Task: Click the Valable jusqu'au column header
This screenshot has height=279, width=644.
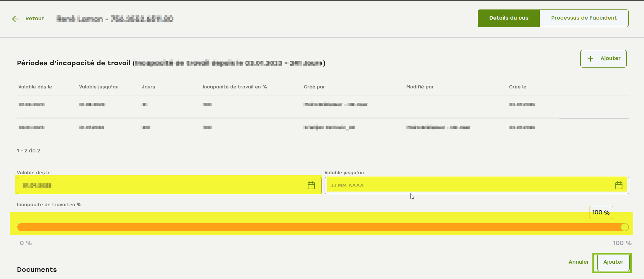Action: tap(99, 87)
